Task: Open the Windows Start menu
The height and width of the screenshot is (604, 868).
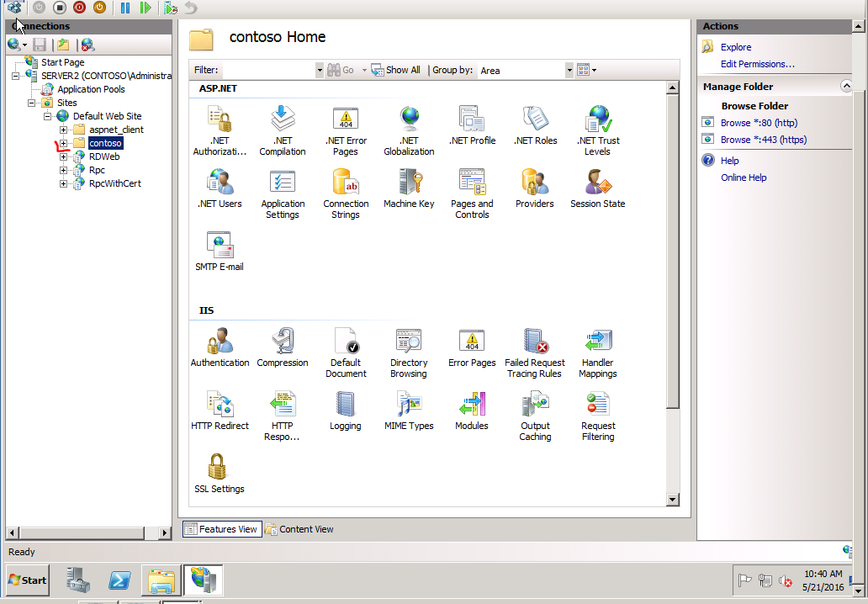Action: coord(27,580)
